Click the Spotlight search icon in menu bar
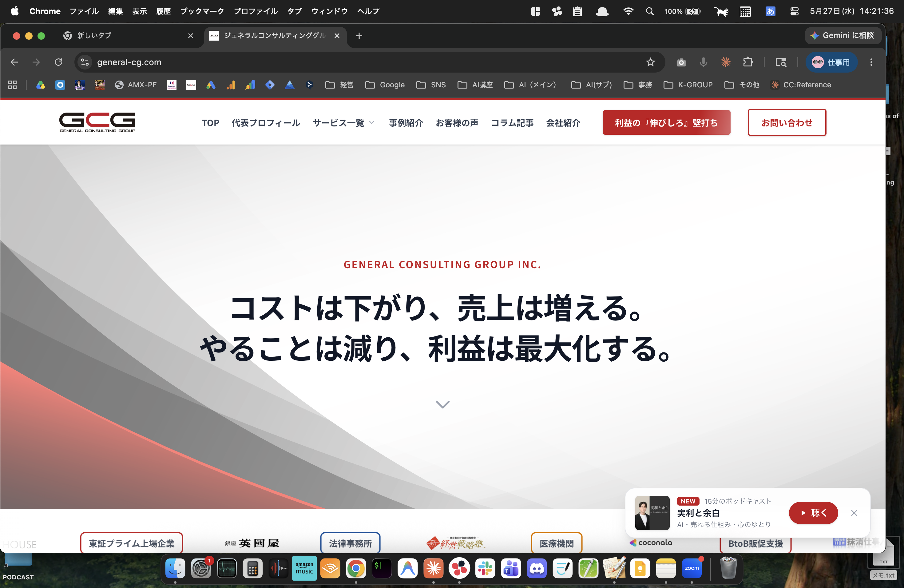 point(649,11)
